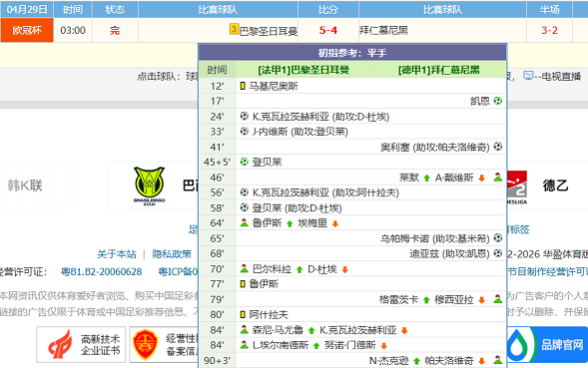Click green up arrow next to N·杰克逊
Image resolution: width=588 pixels, height=368 pixels.
click(x=416, y=361)
